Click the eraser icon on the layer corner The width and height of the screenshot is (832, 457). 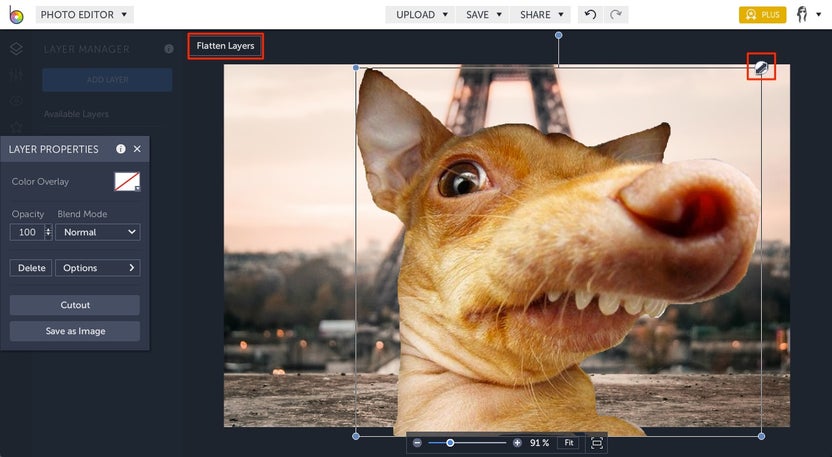pyautogui.click(x=761, y=67)
